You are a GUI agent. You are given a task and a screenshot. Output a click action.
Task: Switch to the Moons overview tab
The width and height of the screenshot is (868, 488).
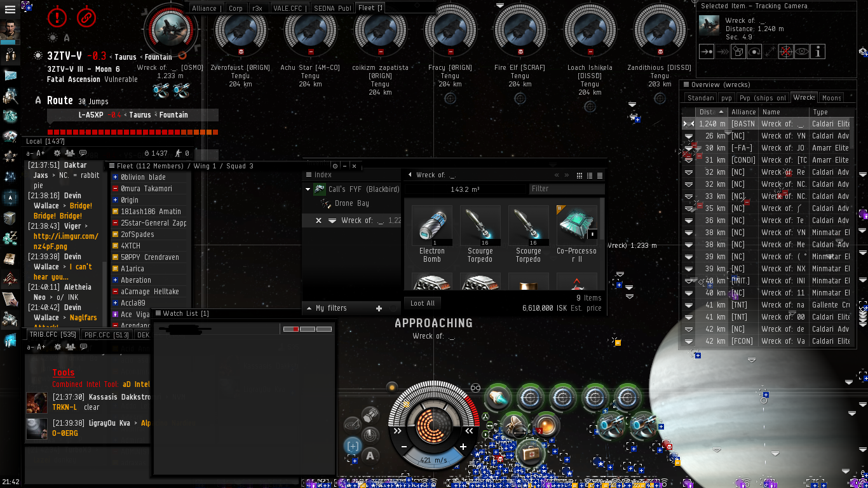(x=831, y=98)
